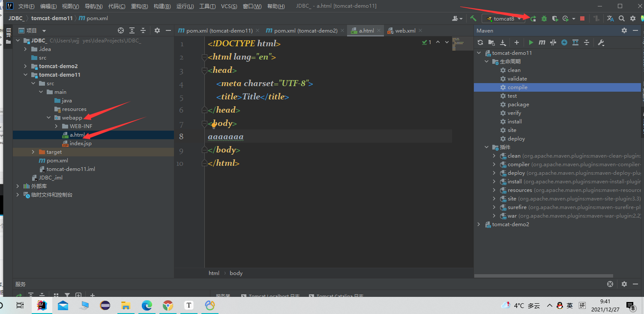Open the 运行(U) menu

coord(185,6)
